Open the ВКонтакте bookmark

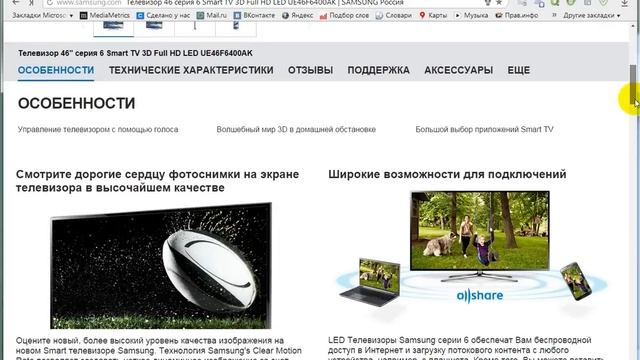point(254,16)
